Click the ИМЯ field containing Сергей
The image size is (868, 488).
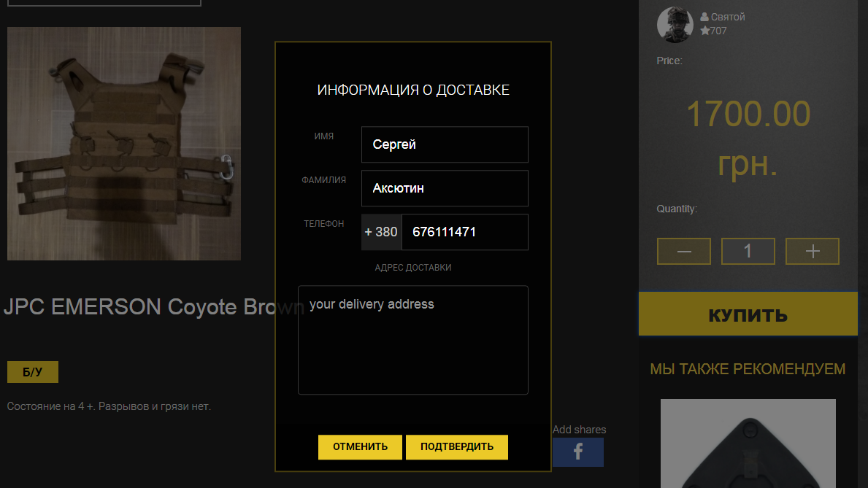pos(445,144)
